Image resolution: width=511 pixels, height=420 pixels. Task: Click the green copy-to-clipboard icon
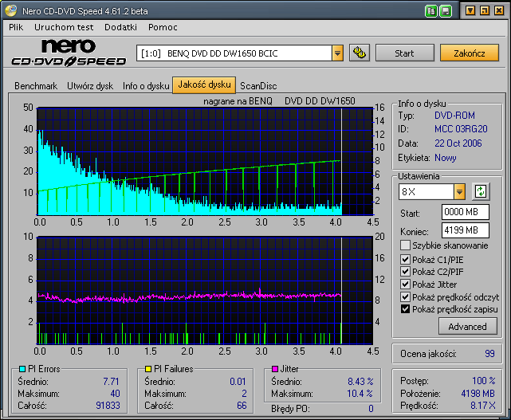tap(430, 11)
